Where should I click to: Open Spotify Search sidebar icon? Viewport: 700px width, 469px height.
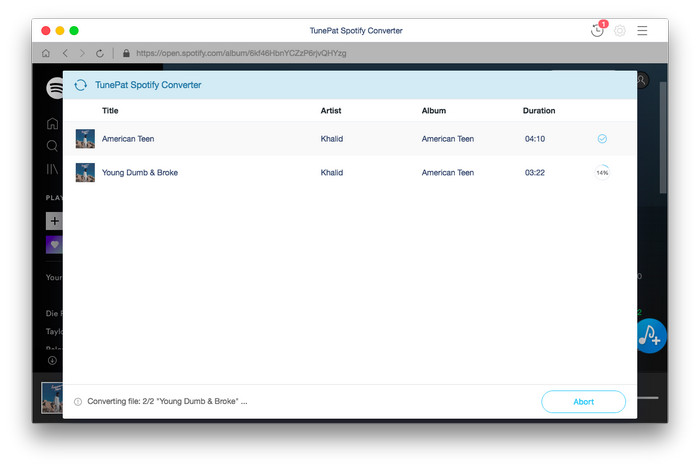52,146
